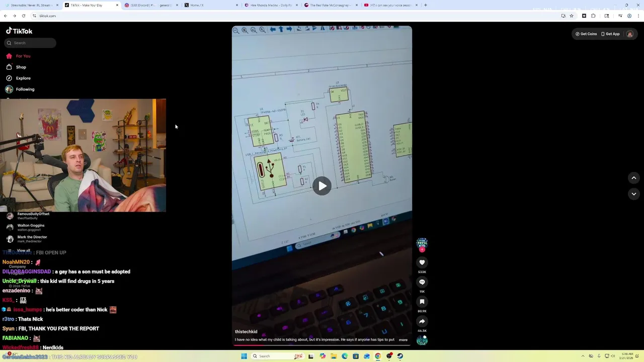Image resolution: width=644 pixels, height=362 pixels.
Task: Click the Get App button
Action: click(x=610, y=34)
